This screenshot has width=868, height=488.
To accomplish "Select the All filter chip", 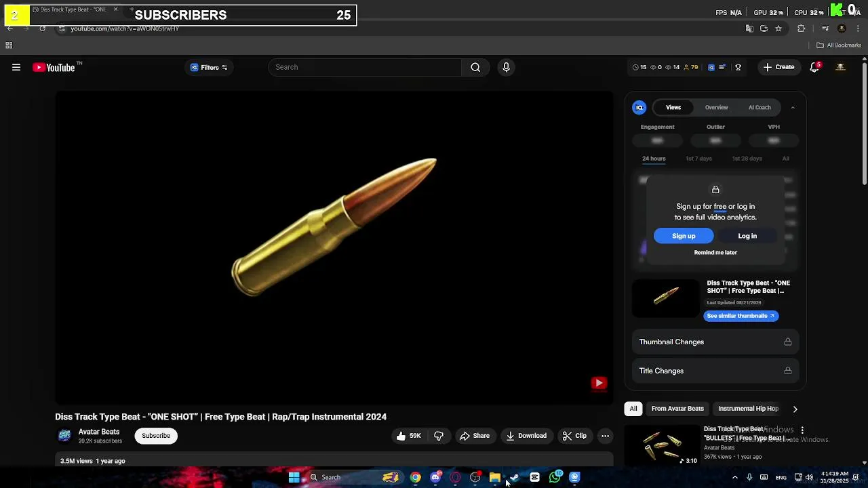I will tap(633, 409).
